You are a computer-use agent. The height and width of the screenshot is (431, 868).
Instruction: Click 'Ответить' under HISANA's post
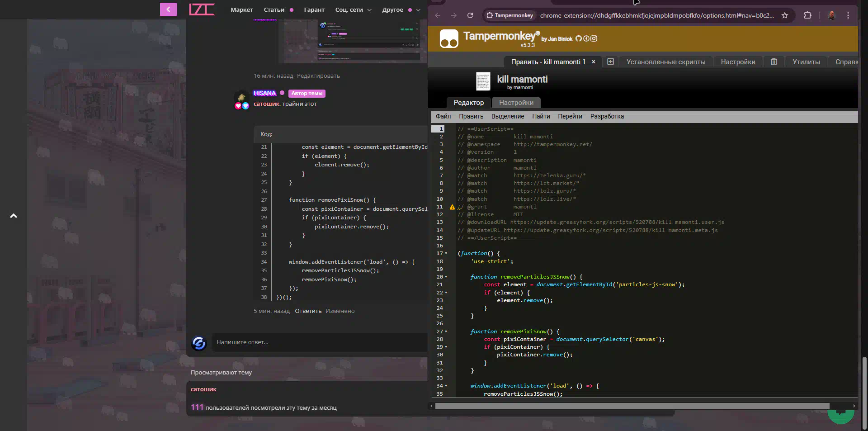point(308,311)
